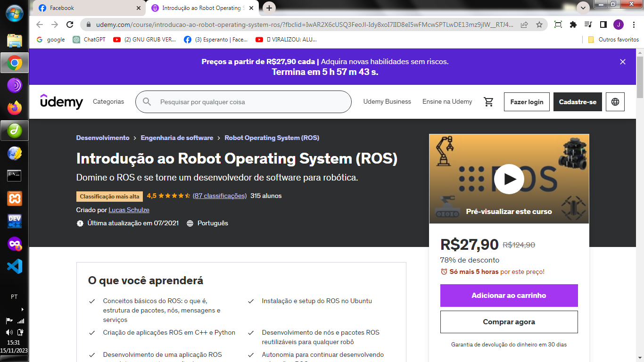Open the Chrome profile avatar J
Image resolution: width=644 pixels, height=362 pixels.
point(619,25)
